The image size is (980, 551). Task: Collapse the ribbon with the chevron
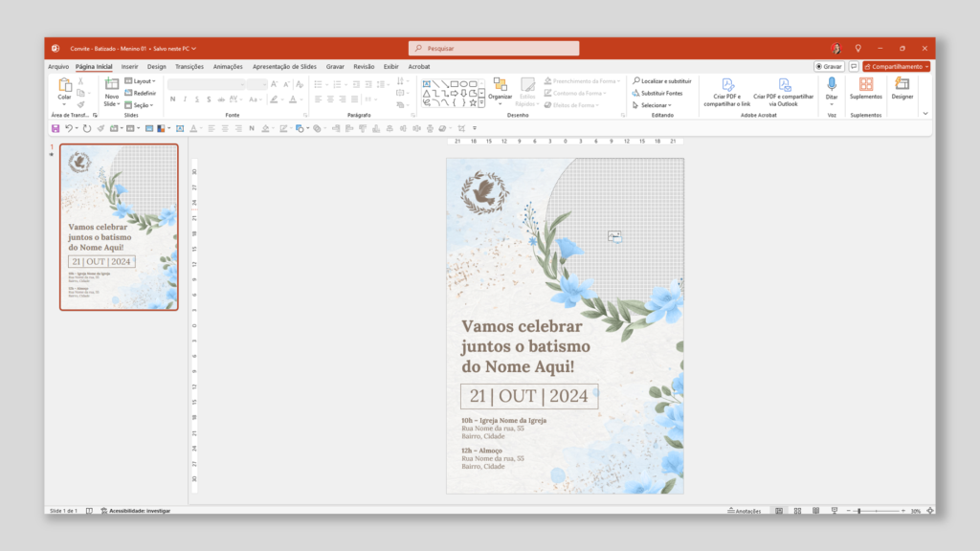pyautogui.click(x=925, y=114)
